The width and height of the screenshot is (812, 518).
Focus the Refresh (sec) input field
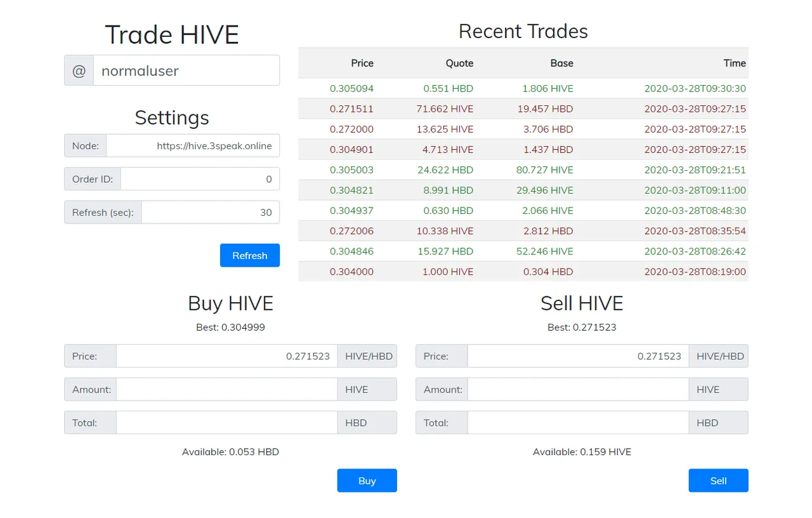point(211,212)
